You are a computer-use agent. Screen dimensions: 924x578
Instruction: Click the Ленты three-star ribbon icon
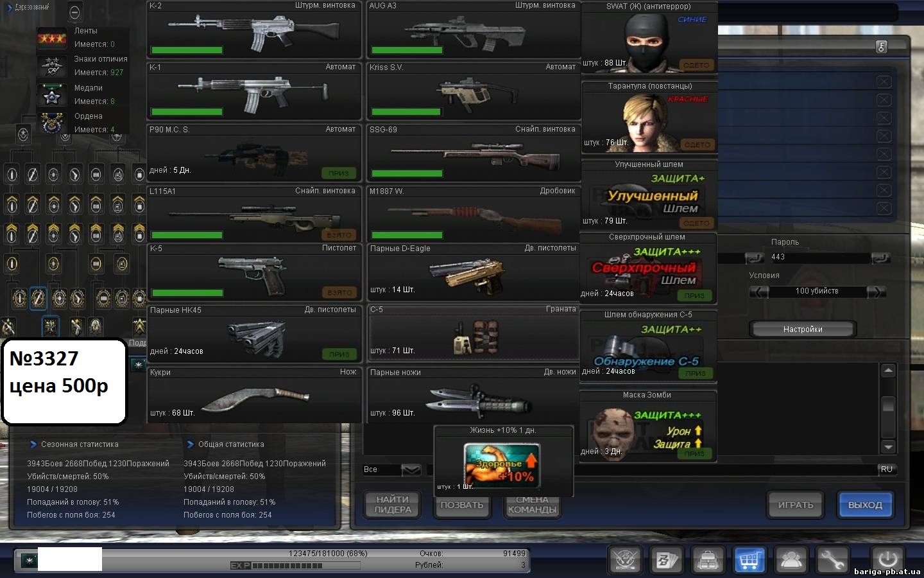coord(52,38)
